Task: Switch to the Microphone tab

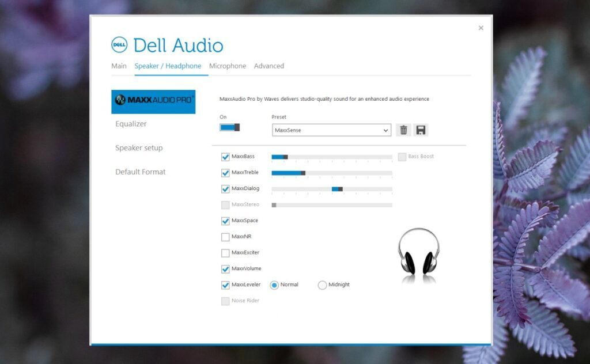Action: pyautogui.click(x=228, y=66)
